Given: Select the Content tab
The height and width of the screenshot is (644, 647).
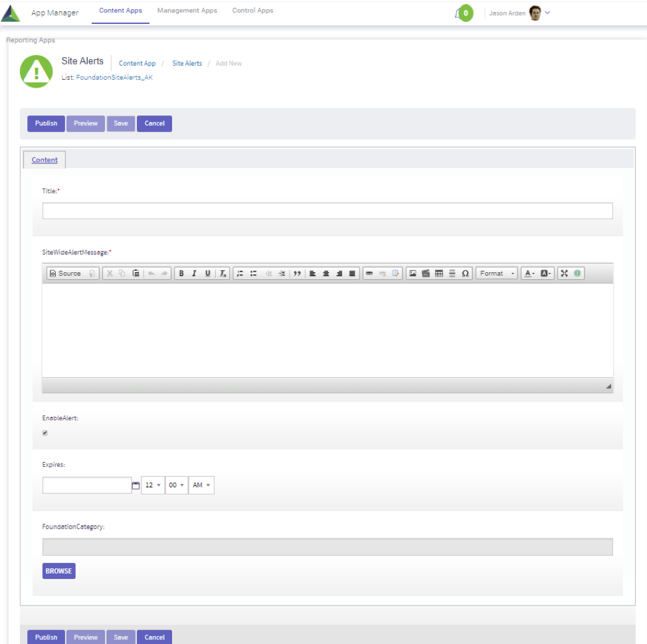Looking at the screenshot, I should (45, 160).
